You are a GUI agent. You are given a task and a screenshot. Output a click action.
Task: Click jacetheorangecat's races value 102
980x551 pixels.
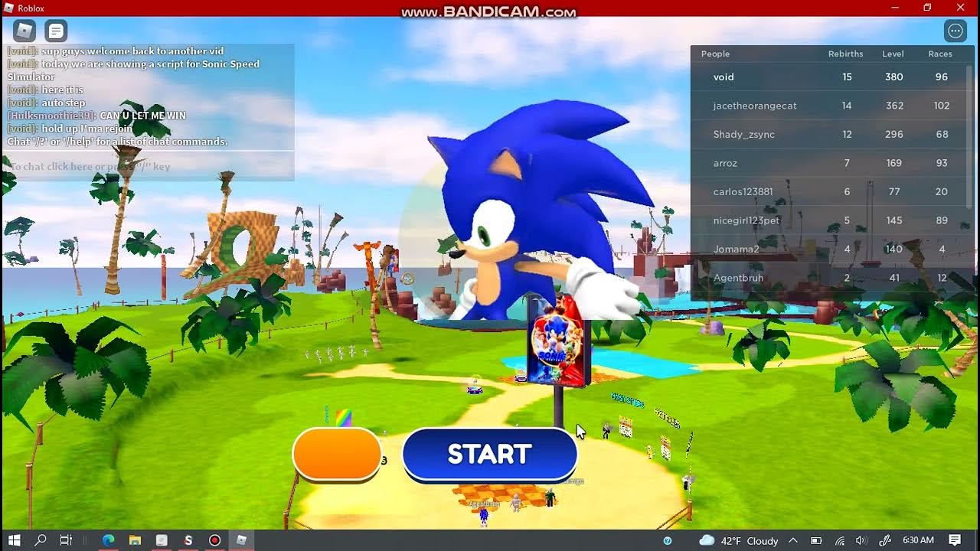(942, 106)
